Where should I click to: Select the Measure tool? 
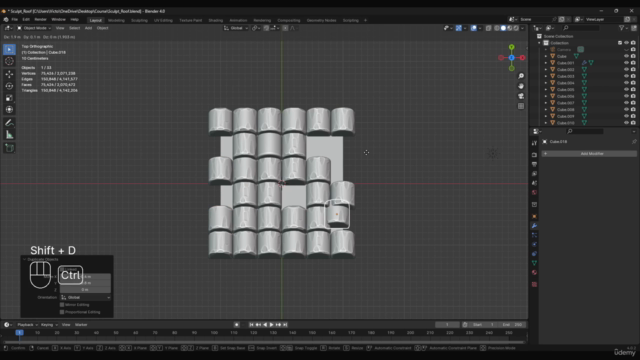tap(9, 135)
